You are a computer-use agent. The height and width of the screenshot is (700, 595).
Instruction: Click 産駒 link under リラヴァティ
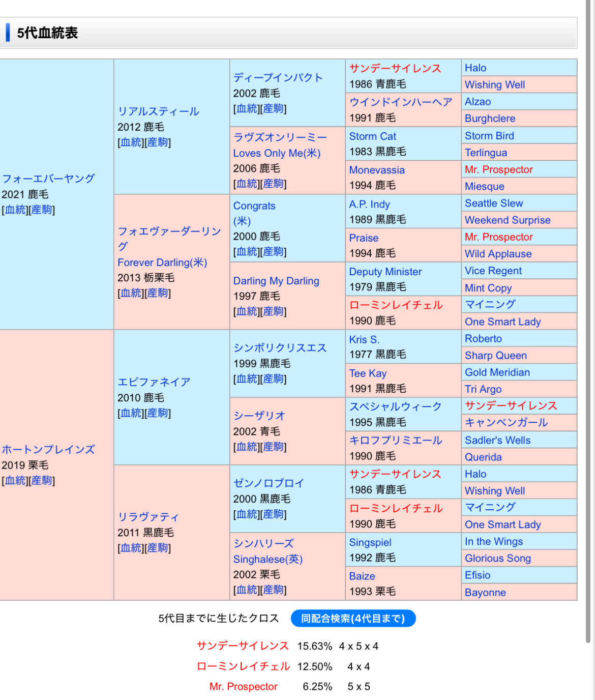coord(158,548)
